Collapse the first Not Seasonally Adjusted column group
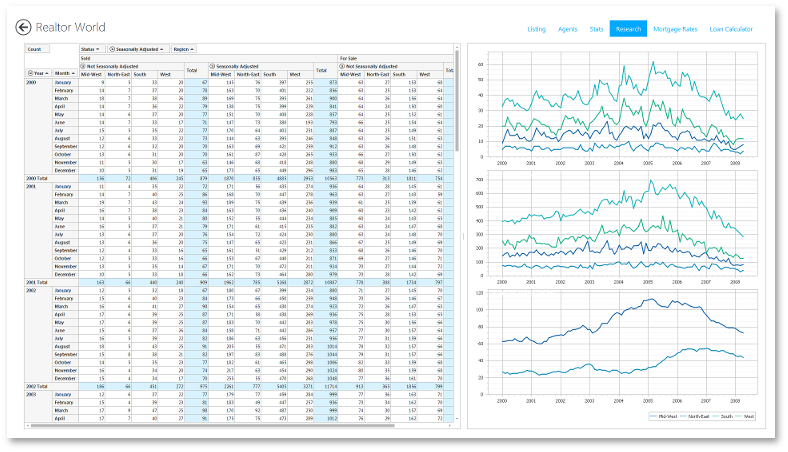 pyautogui.click(x=83, y=66)
